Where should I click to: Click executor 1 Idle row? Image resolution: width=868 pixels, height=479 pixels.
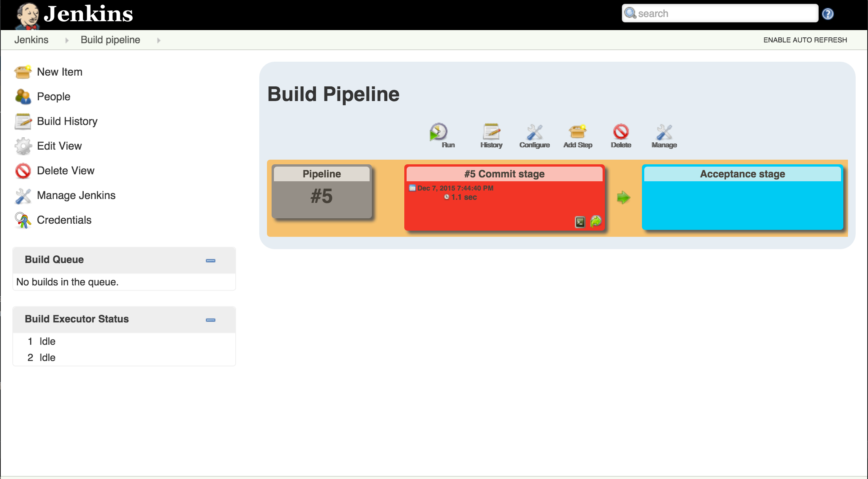click(x=124, y=342)
